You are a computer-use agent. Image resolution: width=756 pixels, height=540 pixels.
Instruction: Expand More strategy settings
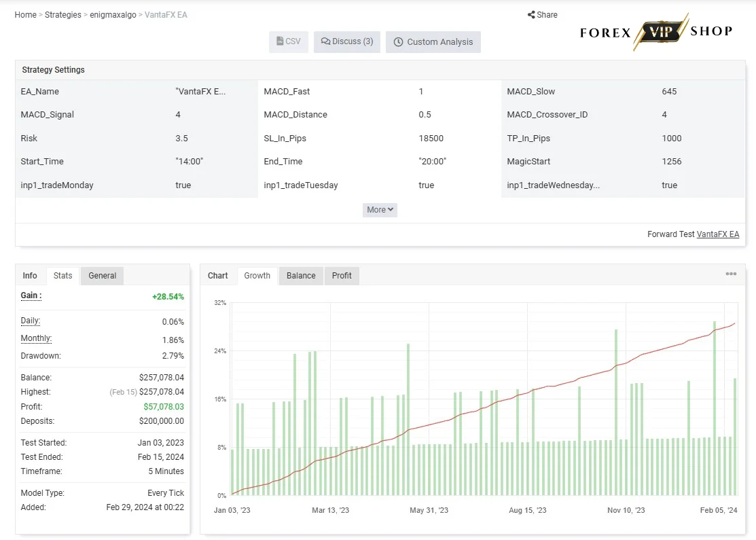click(380, 210)
